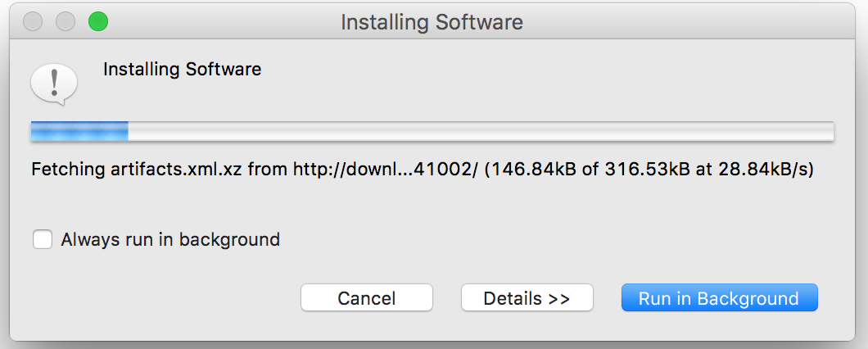This screenshot has height=349, width=868.
Task: Click the empty portion of the progress bar
Action: click(481, 131)
